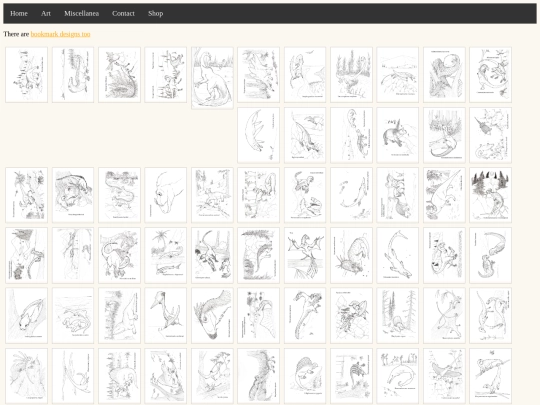The width and height of the screenshot is (540, 405).
Task: Open the small horned animal on rocks thumbnail
Action: click(397, 135)
